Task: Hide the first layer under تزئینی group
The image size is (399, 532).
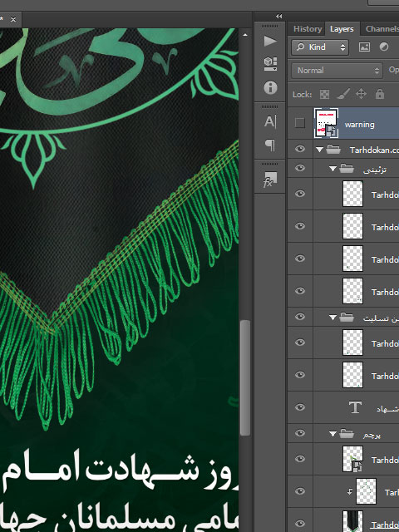Action: [300, 194]
